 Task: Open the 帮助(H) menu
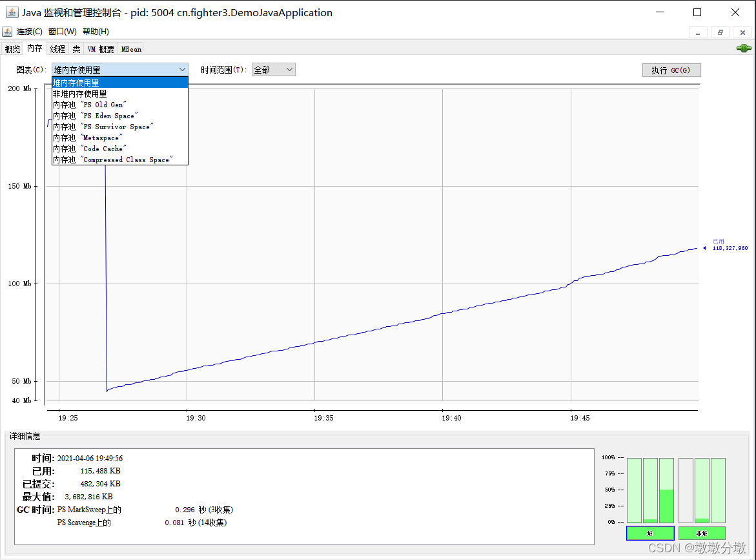pos(96,32)
